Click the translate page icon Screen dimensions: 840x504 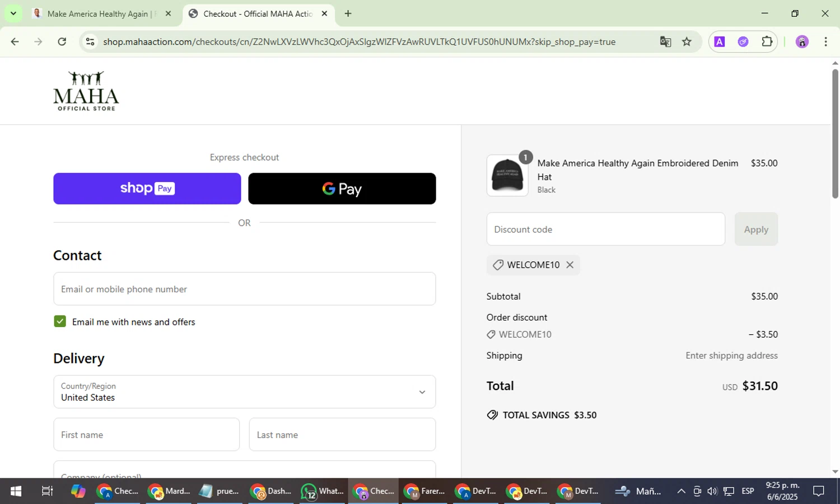coord(665,42)
